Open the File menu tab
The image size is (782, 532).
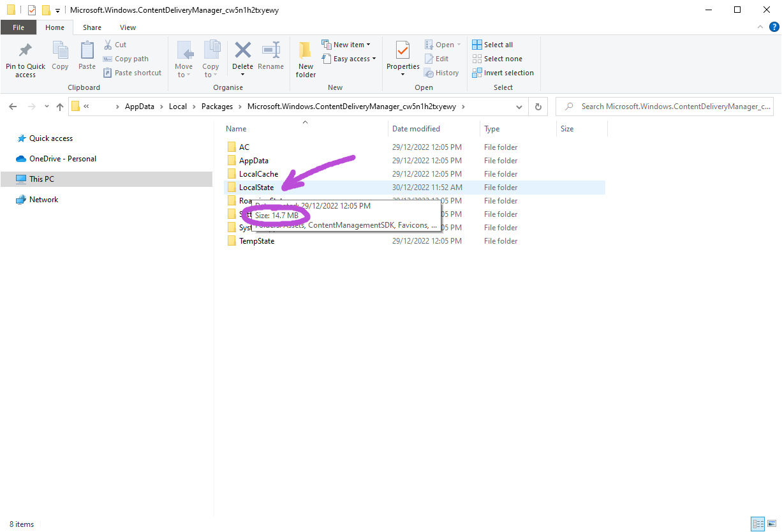(x=18, y=27)
